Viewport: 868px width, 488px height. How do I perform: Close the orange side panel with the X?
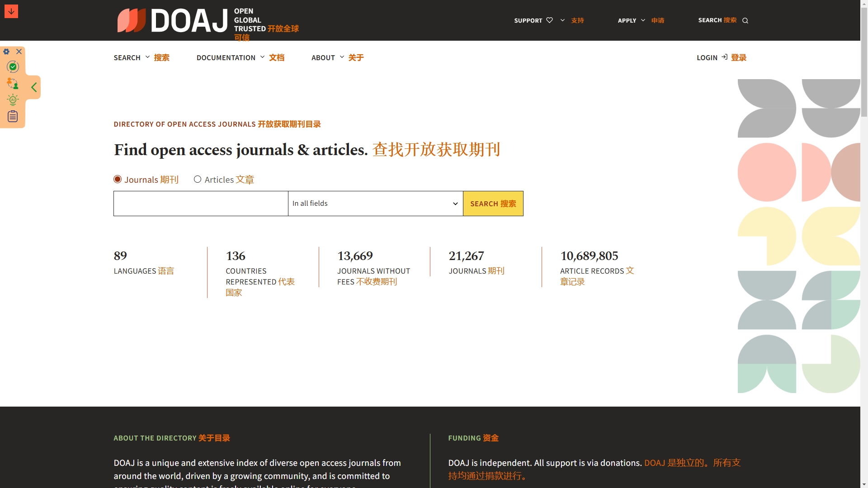click(x=19, y=52)
